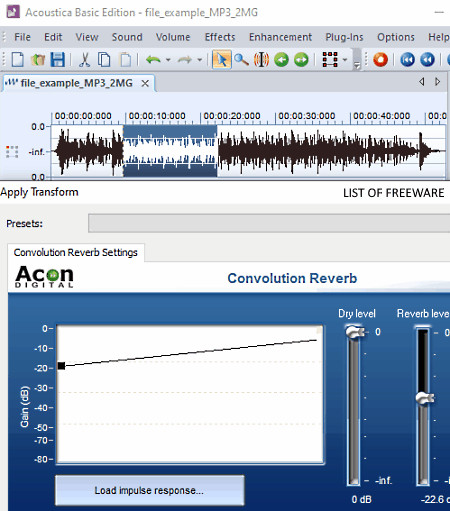Viewport: 450px width, 511px height.
Task: Click the envelope end point near 0 dB
Action: 319,330
